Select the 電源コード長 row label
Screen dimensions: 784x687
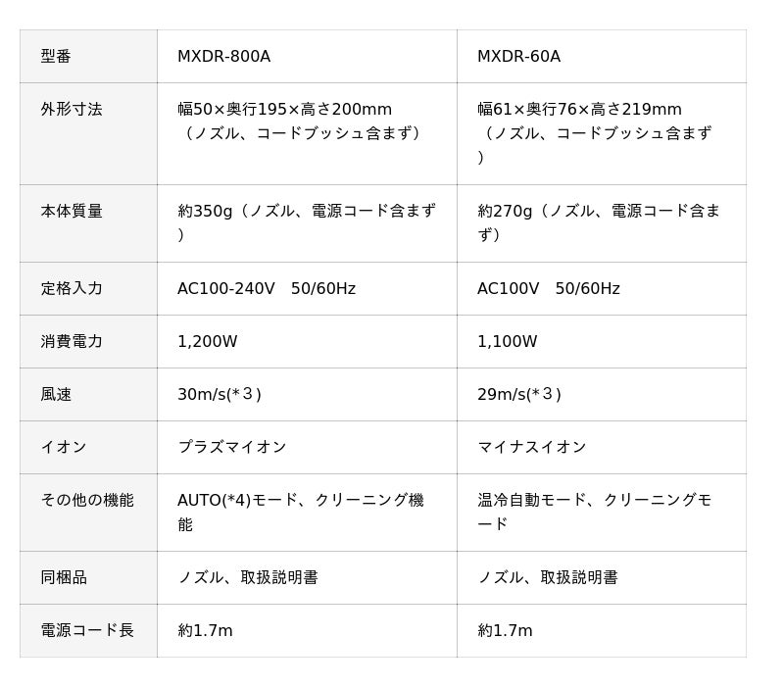(87, 631)
